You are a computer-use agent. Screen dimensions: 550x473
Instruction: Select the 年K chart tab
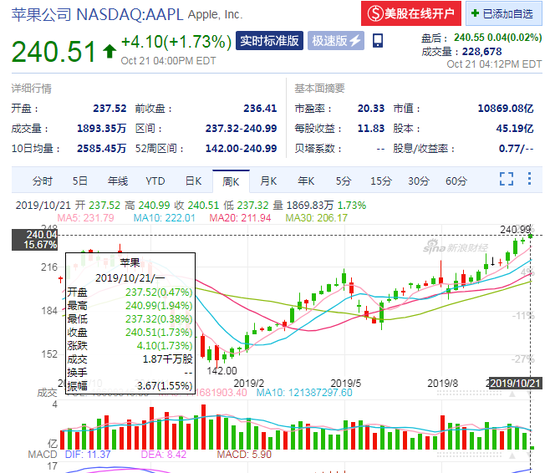tap(306, 181)
